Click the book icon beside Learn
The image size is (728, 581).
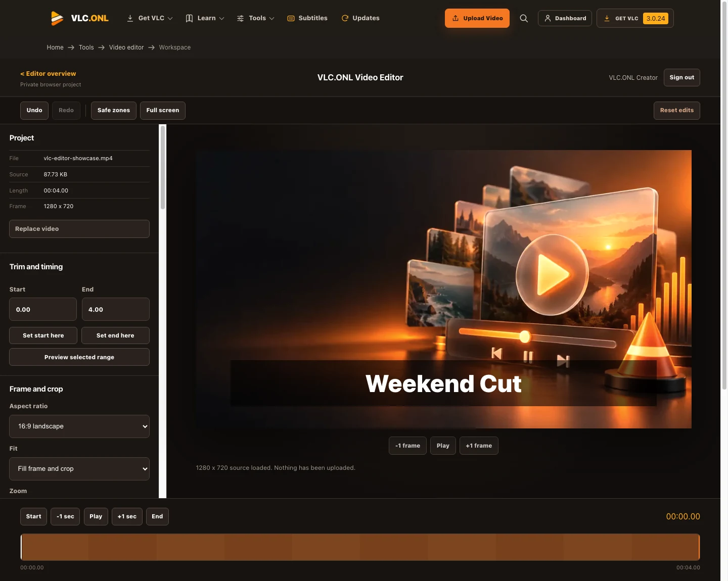(x=190, y=18)
